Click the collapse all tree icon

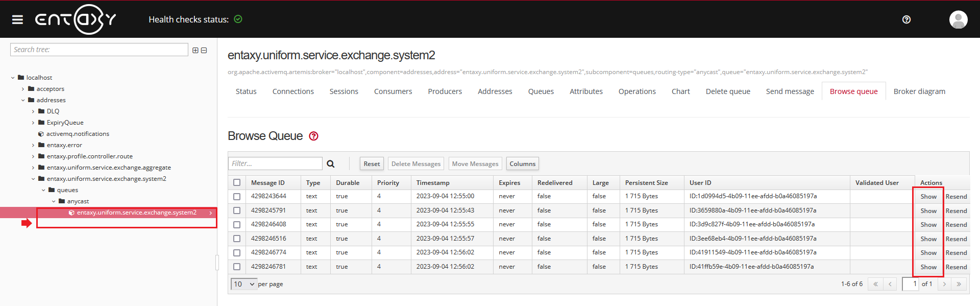coord(204,50)
